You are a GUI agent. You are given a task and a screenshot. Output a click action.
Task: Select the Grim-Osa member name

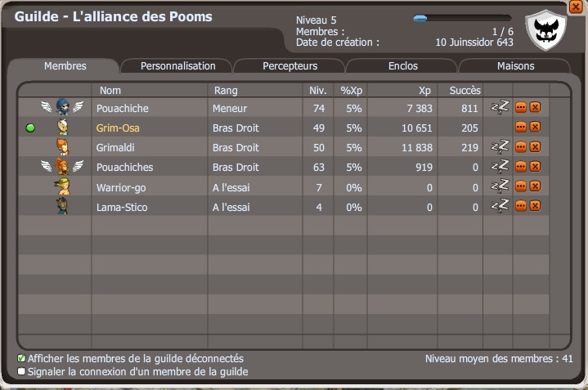click(x=119, y=128)
